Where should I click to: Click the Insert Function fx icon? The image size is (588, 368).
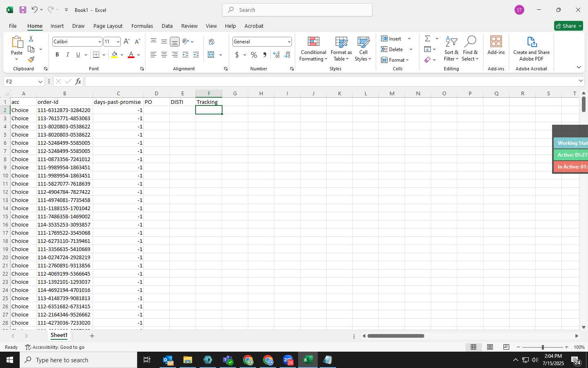(x=78, y=82)
